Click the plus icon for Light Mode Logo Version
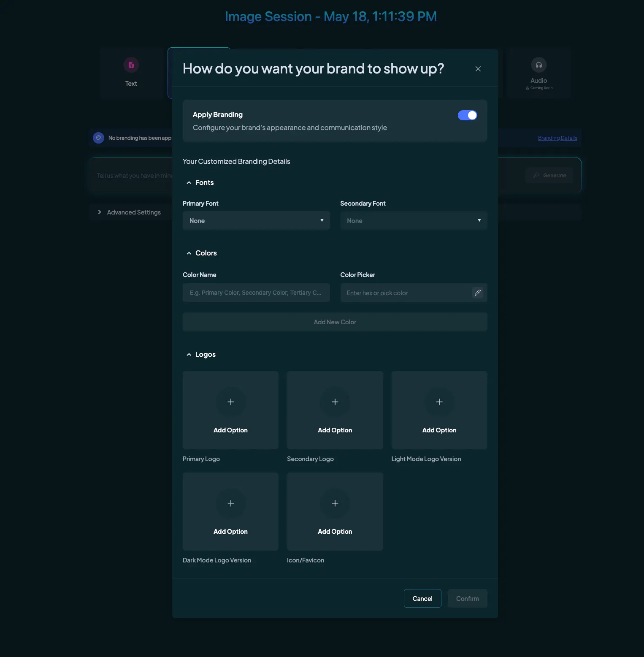 point(439,402)
